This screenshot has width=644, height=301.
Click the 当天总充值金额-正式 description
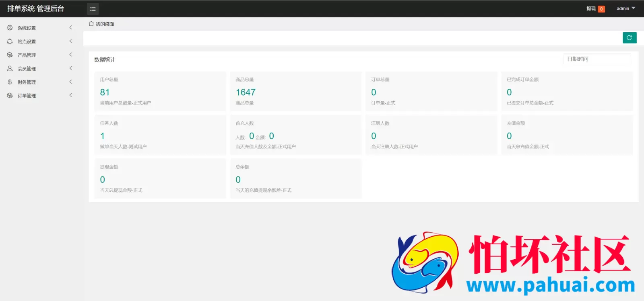coord(528,147)
